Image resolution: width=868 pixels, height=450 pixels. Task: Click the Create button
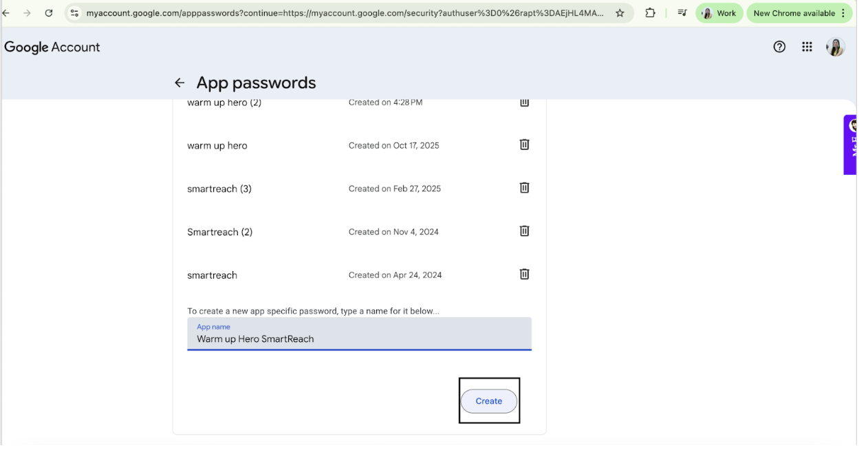click(x=489, y=401)
